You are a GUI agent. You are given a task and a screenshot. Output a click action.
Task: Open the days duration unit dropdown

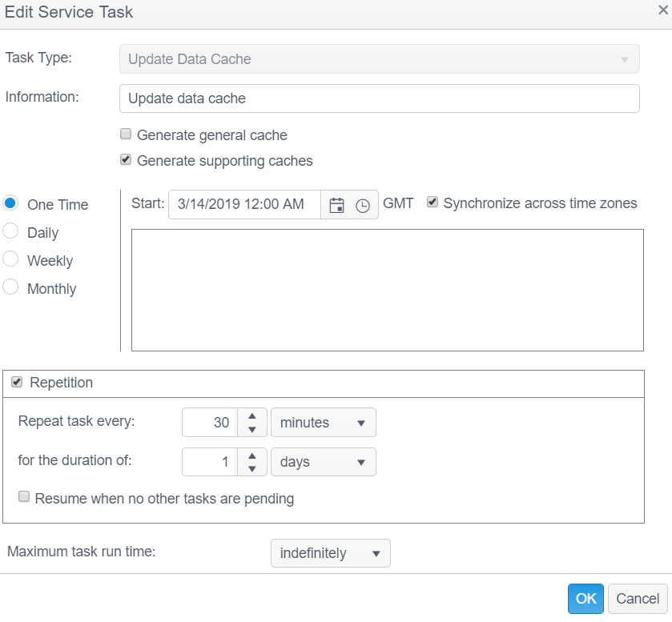point(323,463)
